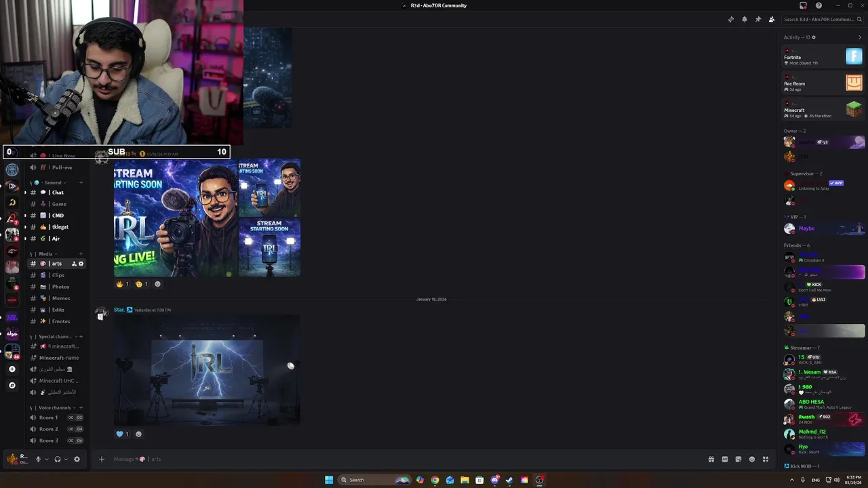Open User Settings gear
Image resolution: width=868 pixels, height=488 pixels.
click(77, 459)
